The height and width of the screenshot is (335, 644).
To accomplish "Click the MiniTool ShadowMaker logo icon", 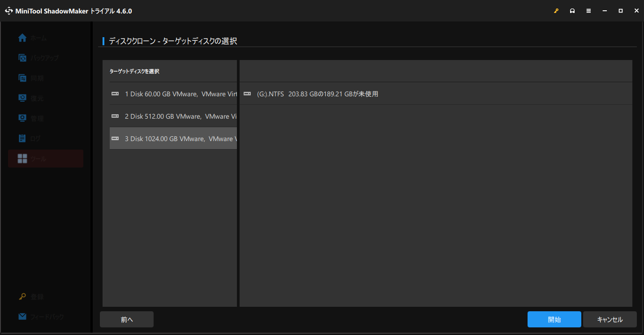I will 9,11.
